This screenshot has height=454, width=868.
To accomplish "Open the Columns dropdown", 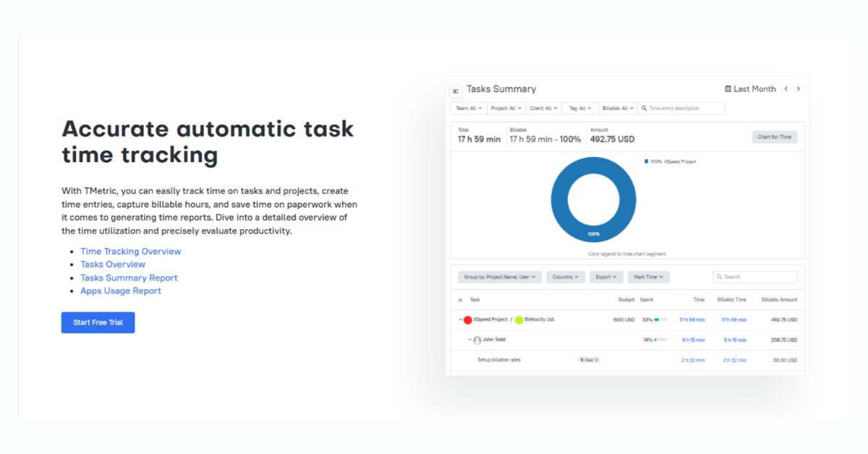I will point(566,277).
